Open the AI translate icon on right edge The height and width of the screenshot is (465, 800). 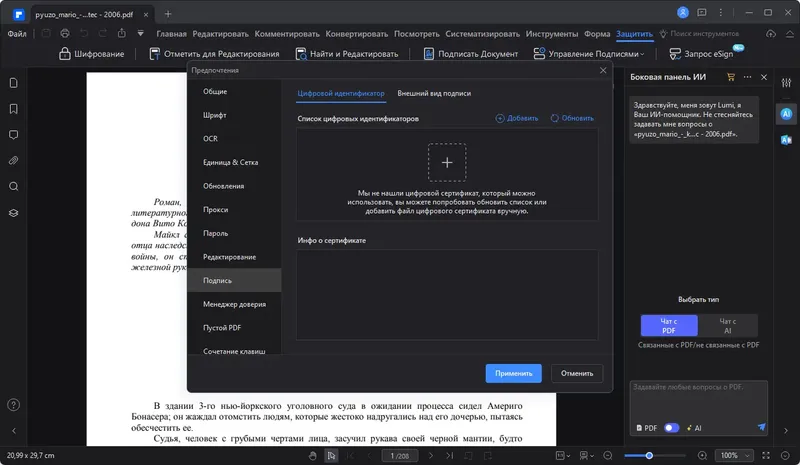click(x=786, y=140)
